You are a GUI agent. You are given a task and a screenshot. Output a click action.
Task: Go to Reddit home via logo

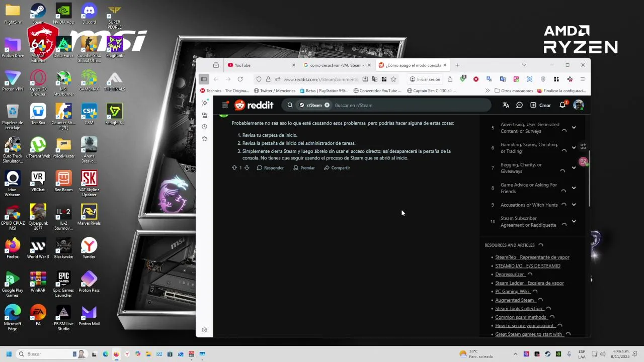254,105
